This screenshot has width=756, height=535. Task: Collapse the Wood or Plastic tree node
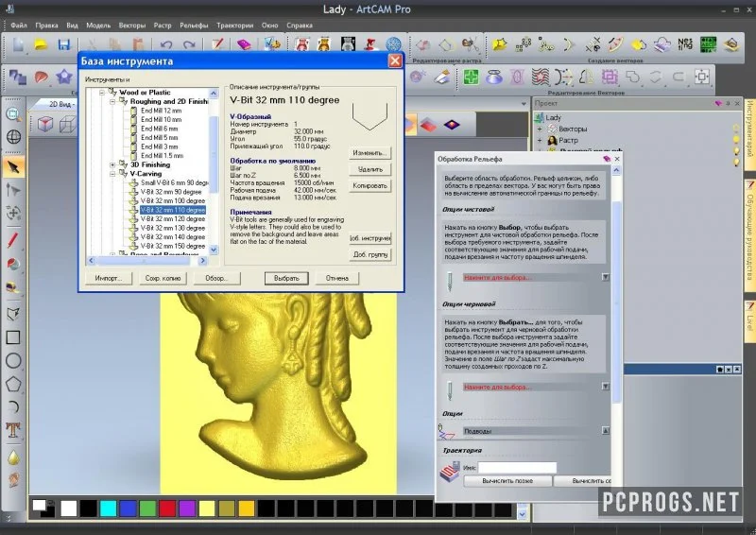coord(102,92)
